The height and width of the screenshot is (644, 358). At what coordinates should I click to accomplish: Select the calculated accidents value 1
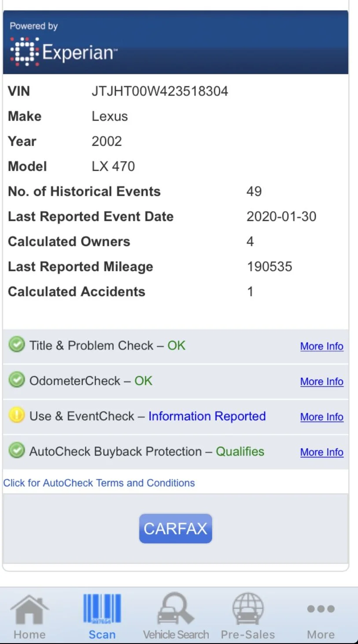[250, 292]
